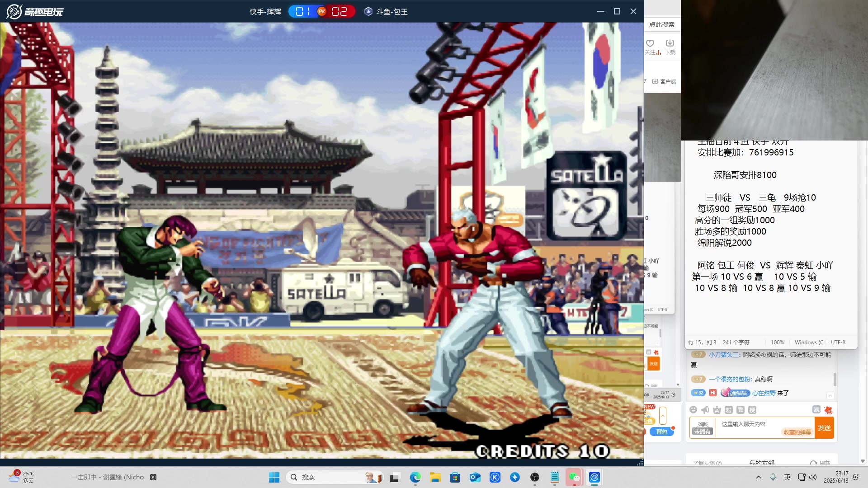Click the 粉 fan badge icon
Viewport: 868px width, 488px height.
pos(728,410)
